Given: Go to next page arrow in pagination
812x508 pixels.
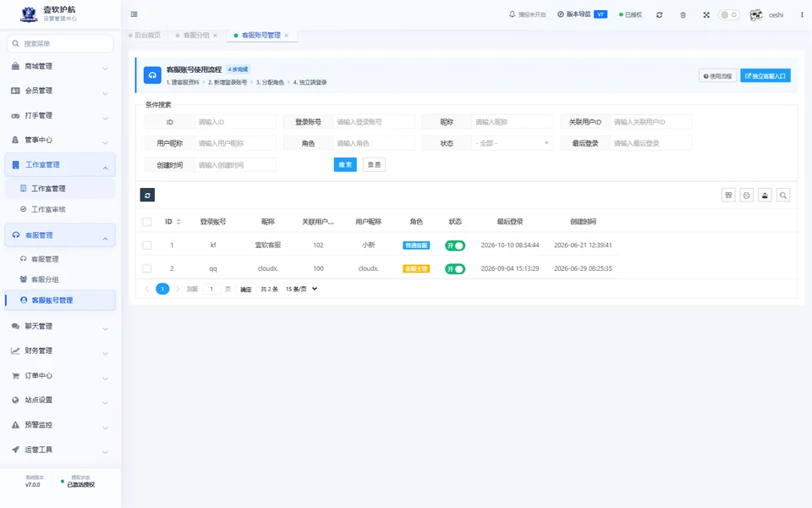Looking at the screenshot, I should 178,289.
